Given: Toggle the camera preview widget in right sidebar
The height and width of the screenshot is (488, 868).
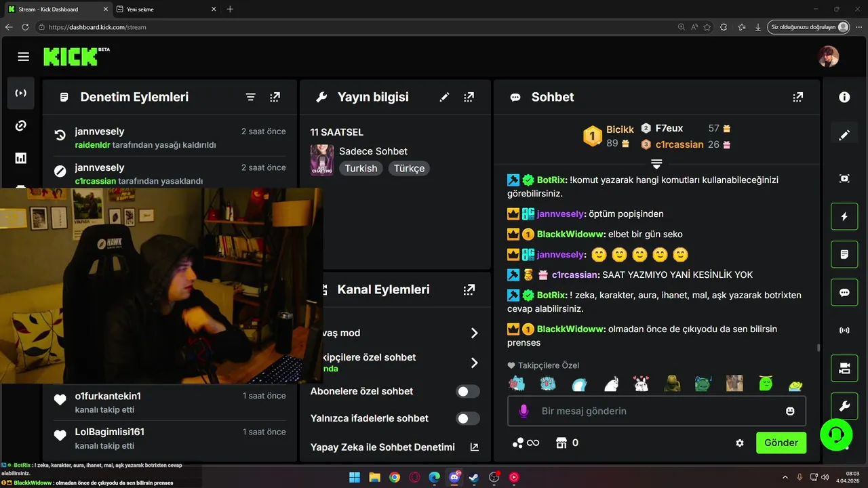Looking at the screenshot, I should pyautogui.click(x=844, y=368).
